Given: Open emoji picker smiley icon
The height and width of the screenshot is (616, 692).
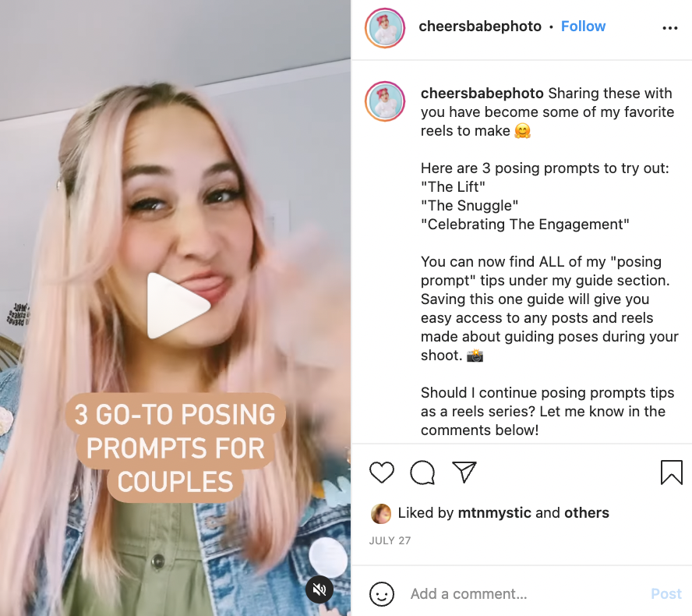Looking at the screenshot, I should [382, 594].
